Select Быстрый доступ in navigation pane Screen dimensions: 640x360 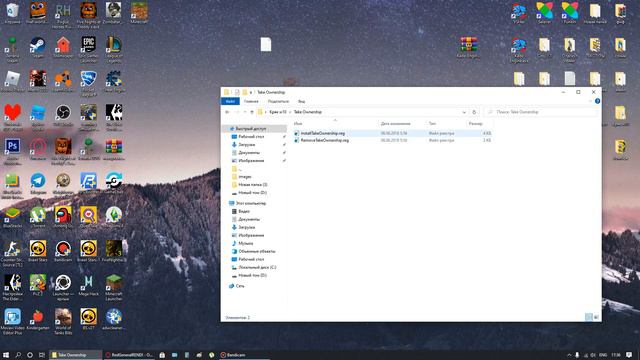tap(251, 129)
